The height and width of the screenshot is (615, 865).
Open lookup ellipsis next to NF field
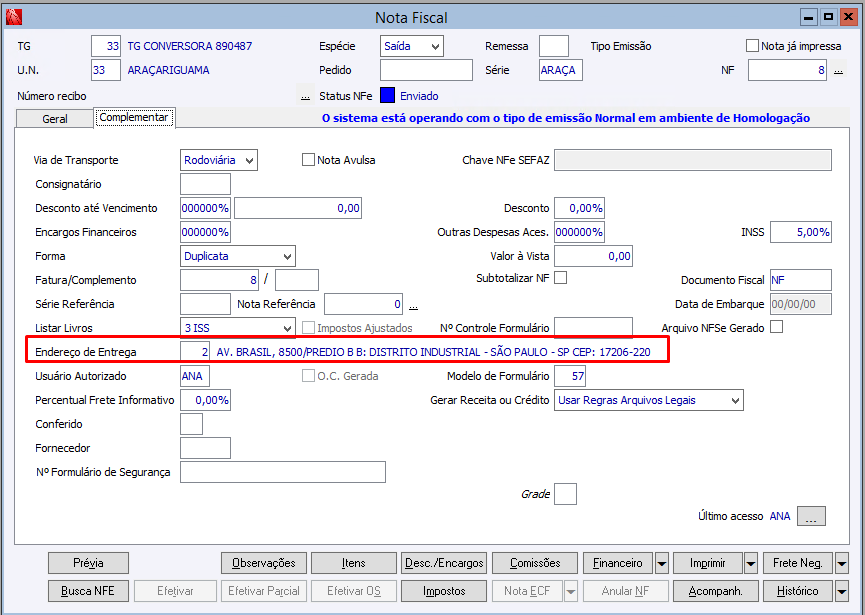pyautogui.click(x=839, y=71)
